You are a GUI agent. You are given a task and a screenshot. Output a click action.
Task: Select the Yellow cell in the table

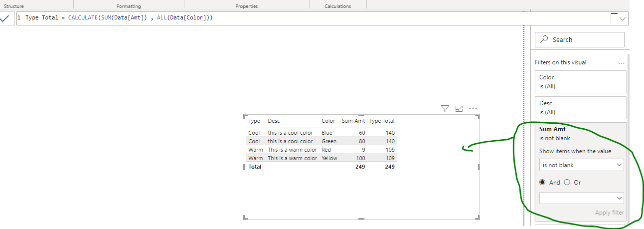[329, 158]
